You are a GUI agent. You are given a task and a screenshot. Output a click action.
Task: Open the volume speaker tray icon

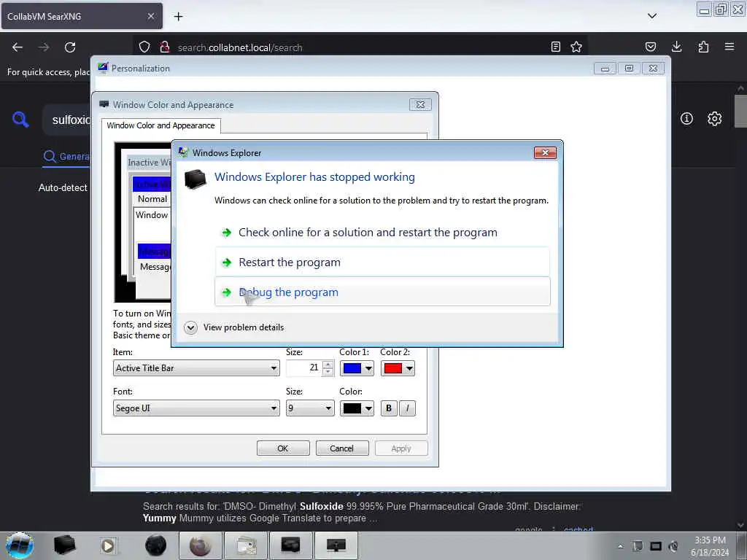(x=673, y=546)
